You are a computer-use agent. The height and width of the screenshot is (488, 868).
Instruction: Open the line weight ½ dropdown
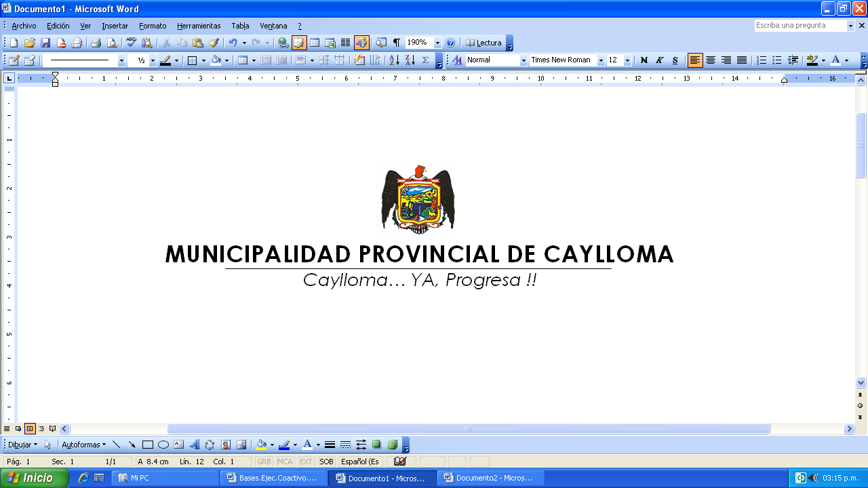pos(153,60)
